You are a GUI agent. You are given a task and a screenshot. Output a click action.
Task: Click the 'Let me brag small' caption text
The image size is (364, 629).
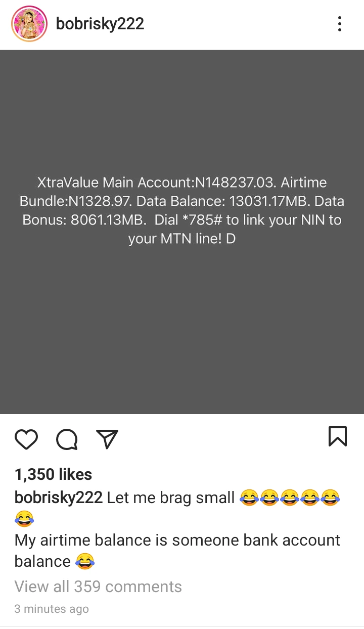point(171,498)
